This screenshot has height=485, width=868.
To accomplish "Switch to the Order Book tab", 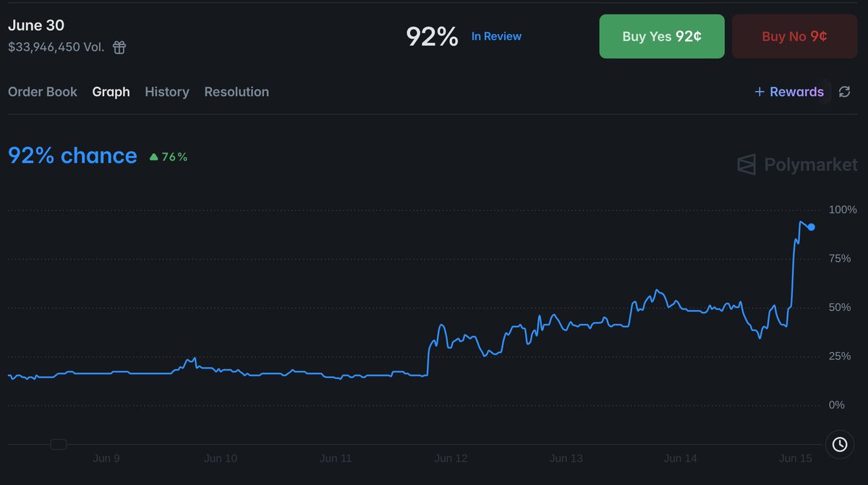I will click(x=43, y=92).
